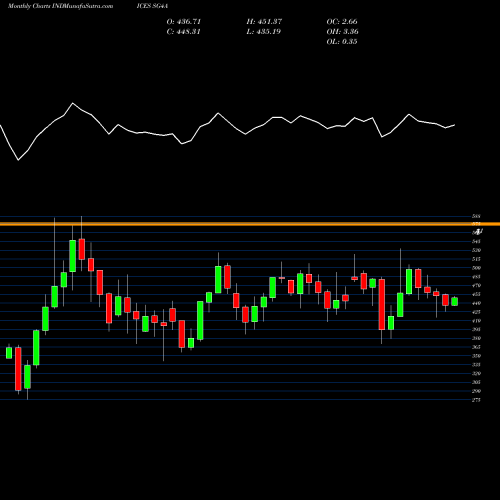Click the 'OC: 2.66' reading
Image resolution: width=500 pixels, height=500 pixels.
coord(342,22)
